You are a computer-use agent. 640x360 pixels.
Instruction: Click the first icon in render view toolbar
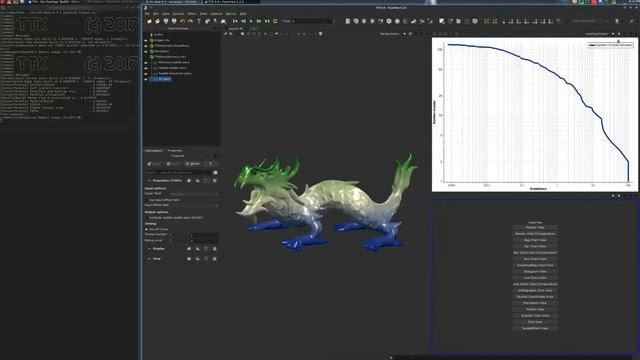tap(226, 34)
